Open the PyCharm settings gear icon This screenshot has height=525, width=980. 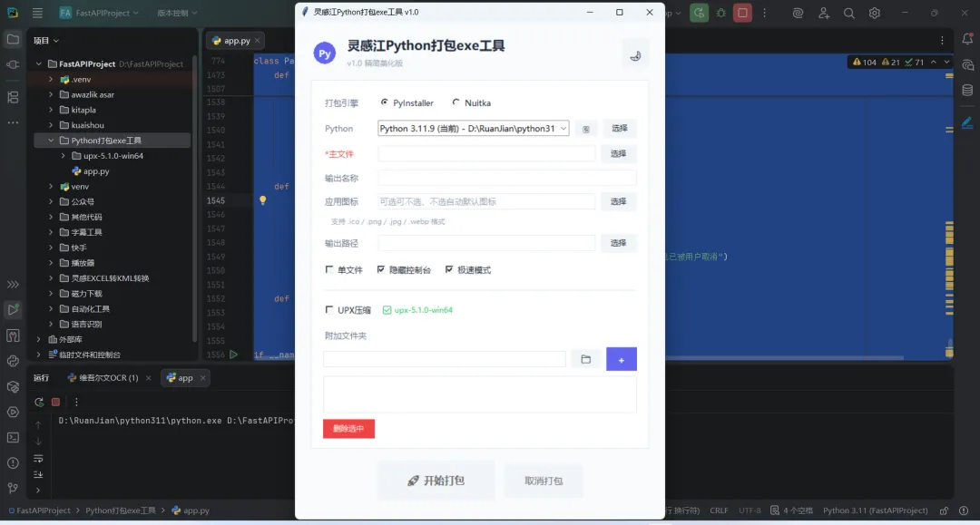875,13
